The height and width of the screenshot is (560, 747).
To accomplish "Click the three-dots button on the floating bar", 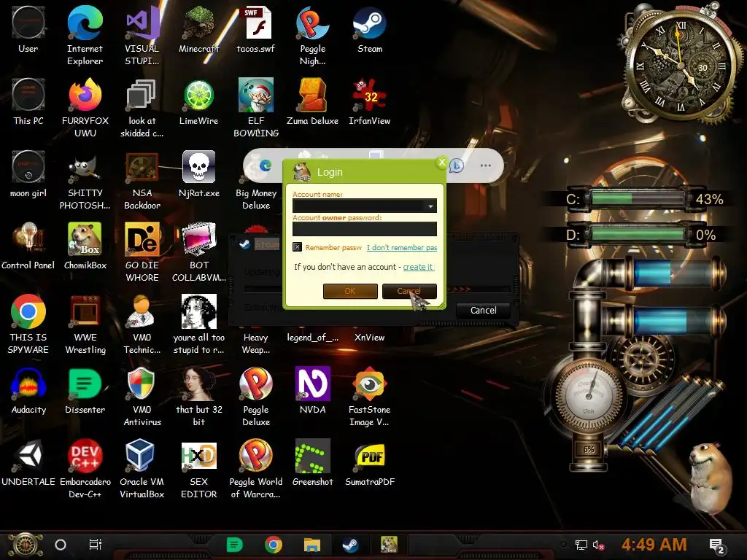I will [485, 166].
